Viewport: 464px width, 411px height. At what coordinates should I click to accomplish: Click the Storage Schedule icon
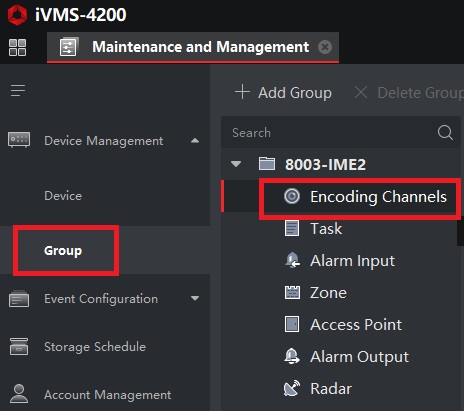click(19, 347)
